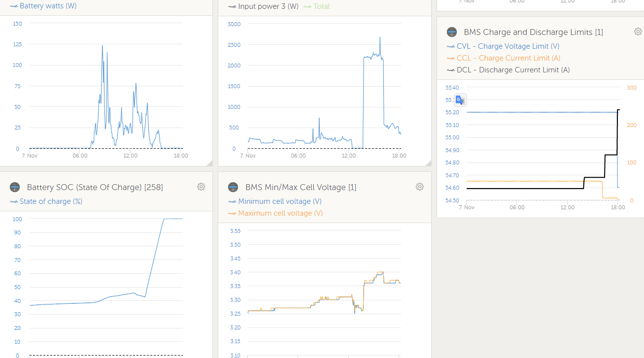Click resize handle of Battery watts widget

point(209,163)
